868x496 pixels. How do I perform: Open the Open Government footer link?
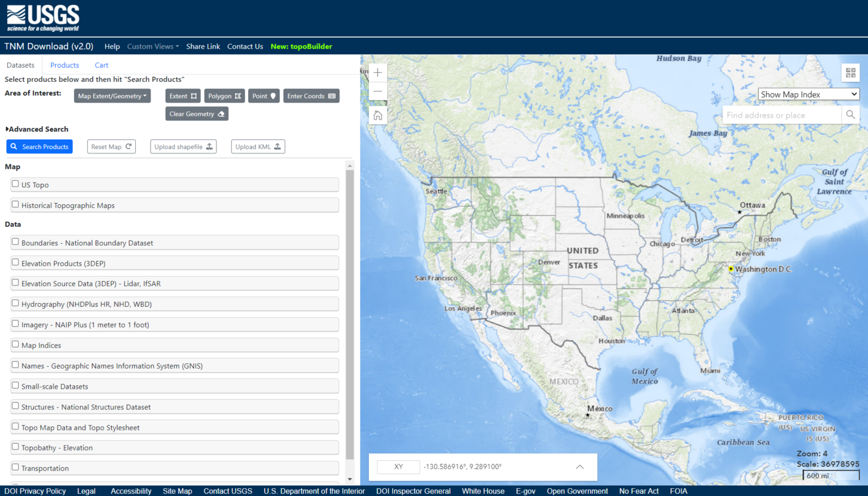[578, 491]
